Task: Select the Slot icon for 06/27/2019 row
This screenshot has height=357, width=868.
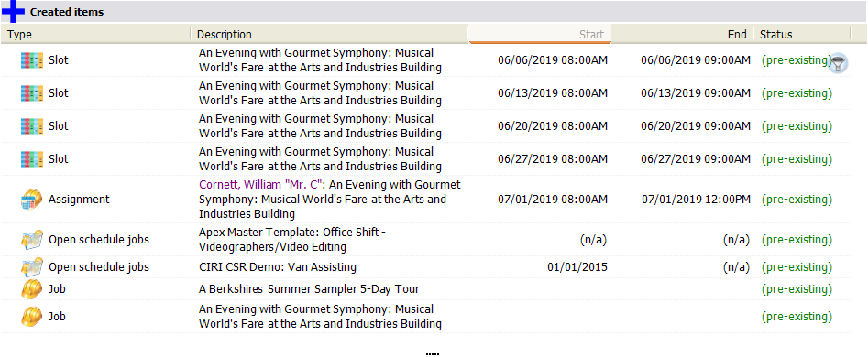Action: tap(31, 159)
